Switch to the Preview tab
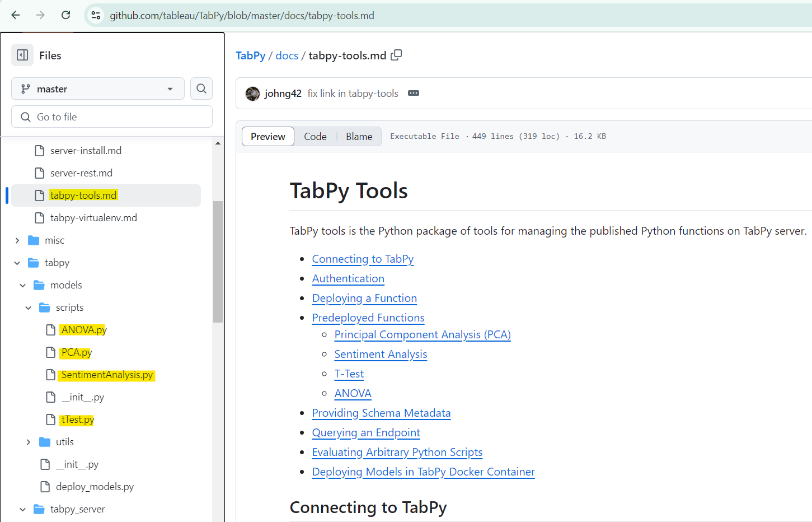 (268, 136)
